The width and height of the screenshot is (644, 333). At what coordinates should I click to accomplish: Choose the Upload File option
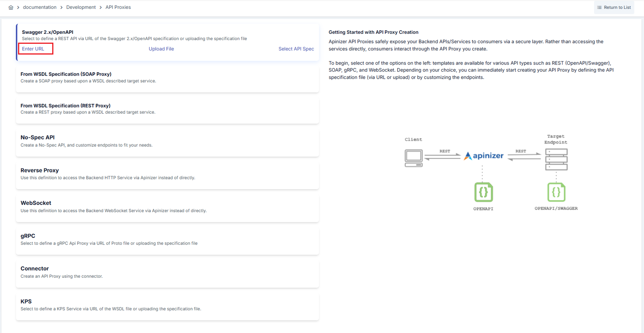pyautogui.click(x=161, y=49)
